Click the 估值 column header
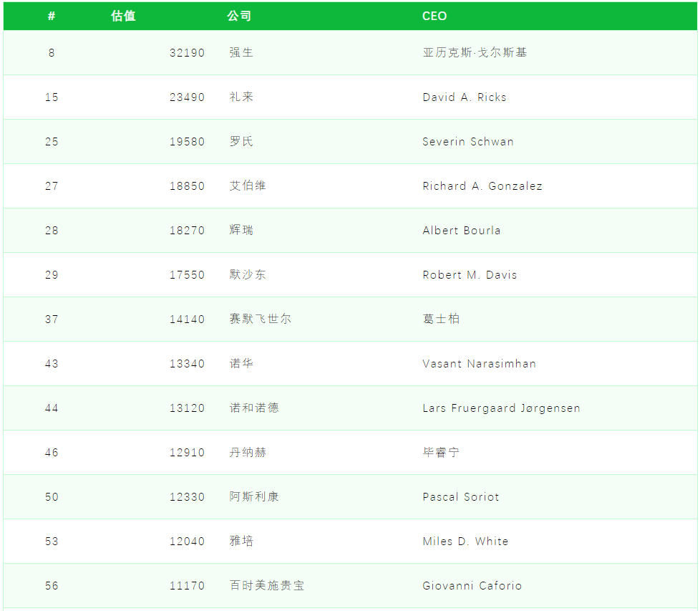 [x=123, y=16]
